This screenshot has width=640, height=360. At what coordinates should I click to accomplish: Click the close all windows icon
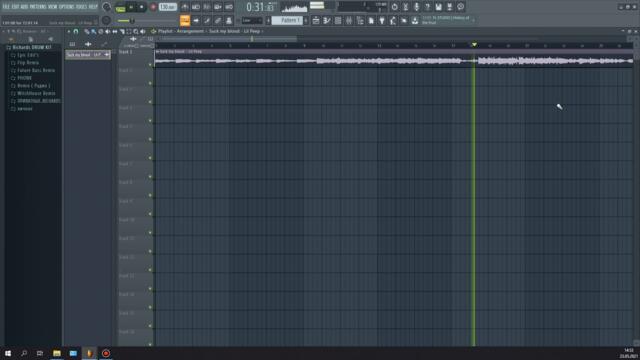coord(404,20)
